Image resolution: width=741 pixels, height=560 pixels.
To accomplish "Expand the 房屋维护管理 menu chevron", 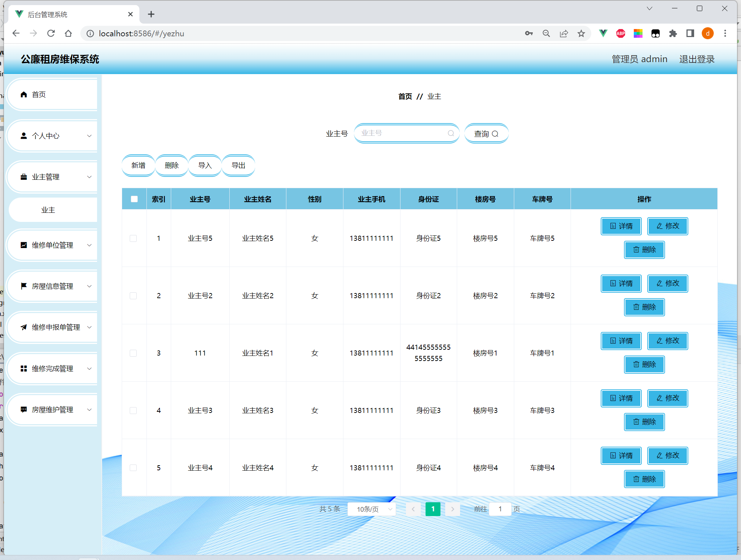I will coord(89,410).
